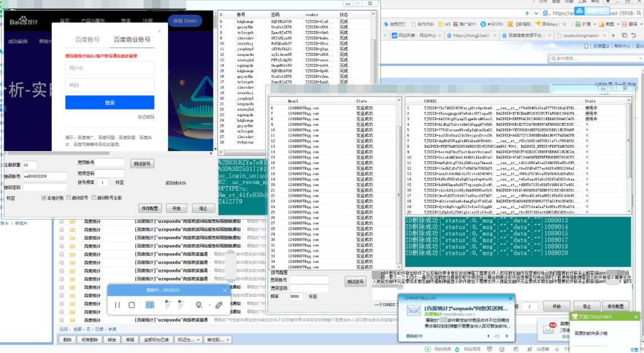Pause the screen recording
The width and height of the screenshot is (644, 353).
(x=117, y=305)
